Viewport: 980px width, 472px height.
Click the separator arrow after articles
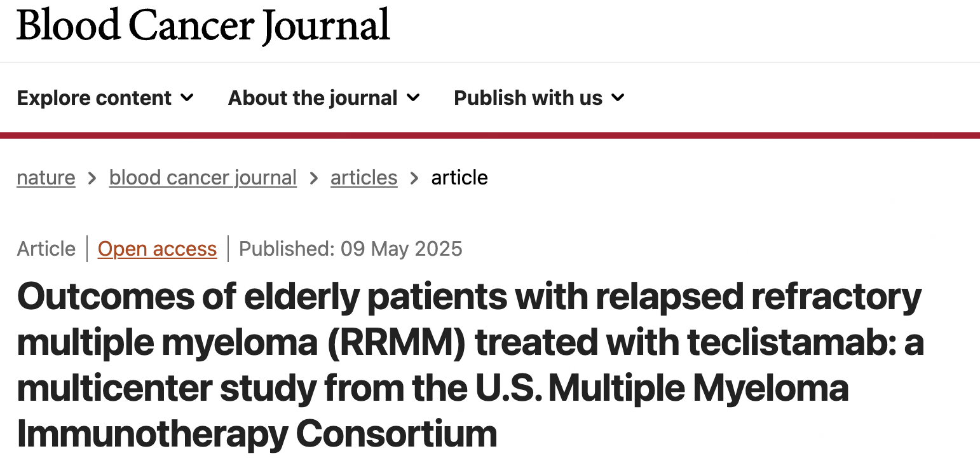tap(414, 178)
